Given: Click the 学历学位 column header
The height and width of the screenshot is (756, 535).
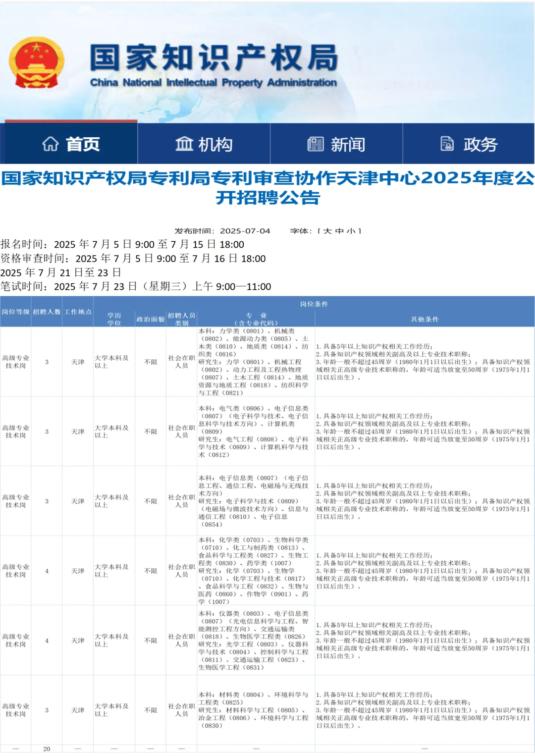Looking at the screenshot, I should click(114, 319).
